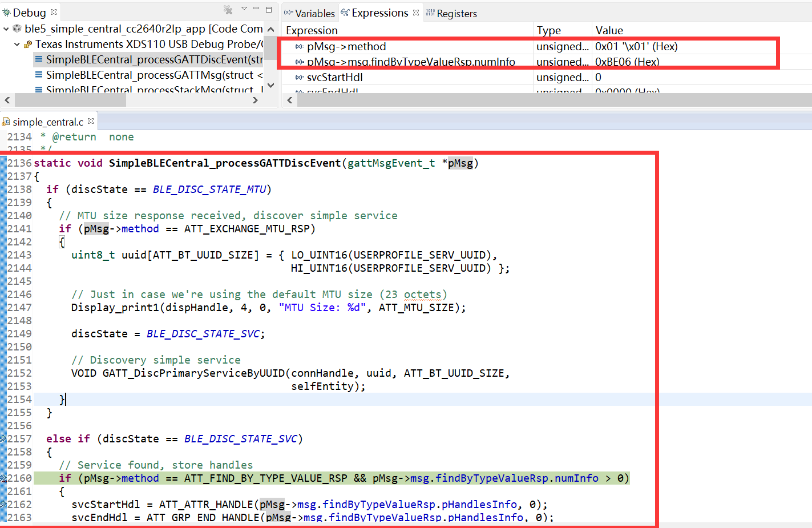Click the misspelled word octets in comment
The image size is (812, 528).
pyautogui.click(x=422, y=294)
